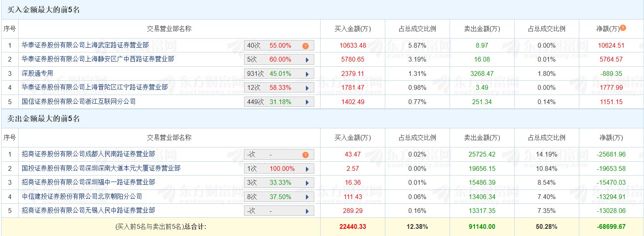Click blue arrow in 3次 33.33% box
Image resolution: width=644 pixels, height=236 pixels.
tap(307, 183)
